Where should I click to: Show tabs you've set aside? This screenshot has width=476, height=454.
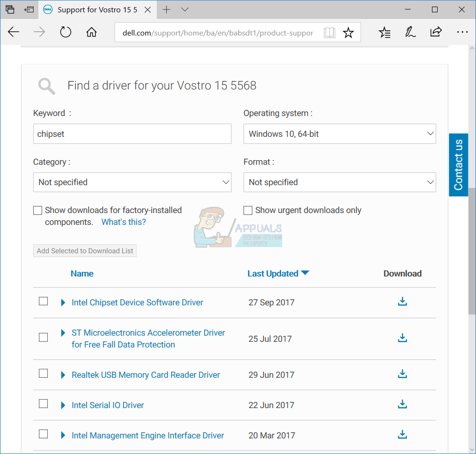click(10, 9)
